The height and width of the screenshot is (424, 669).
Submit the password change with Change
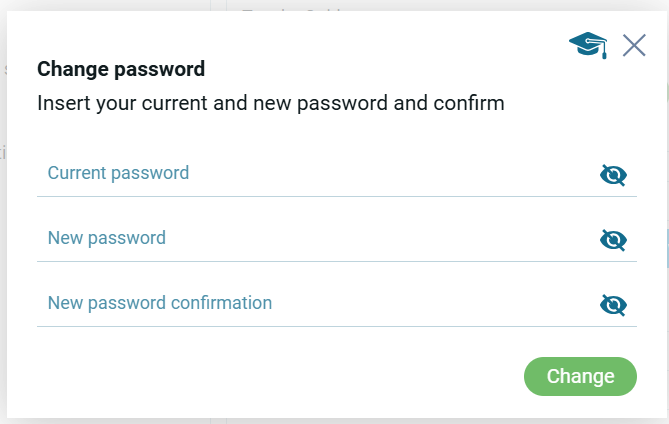(x=580, y=376)
